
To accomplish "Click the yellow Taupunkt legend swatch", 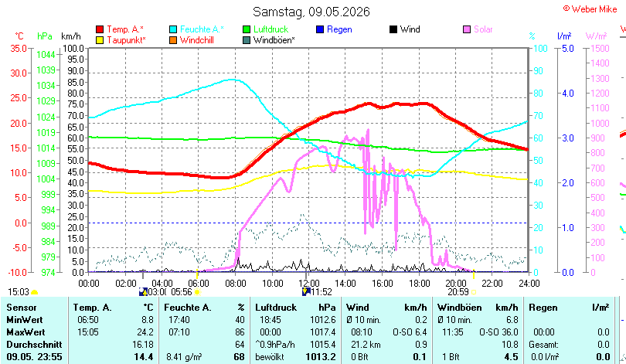I will [x=100, y=40].
